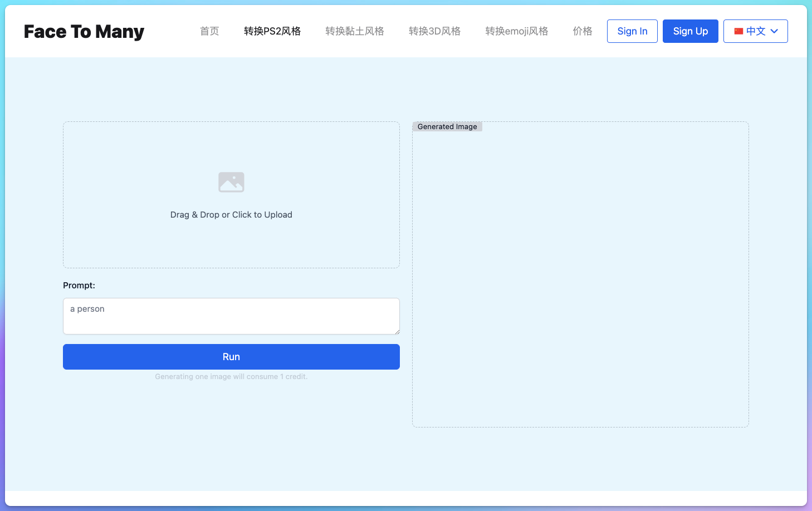This screenshot has height=511, width=812.
Task: Click the prompt textarea resize handle
Action: click(397, 332)
